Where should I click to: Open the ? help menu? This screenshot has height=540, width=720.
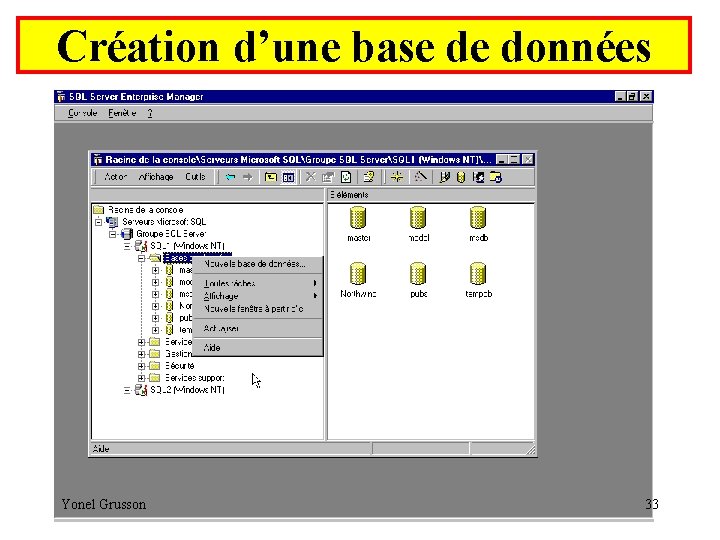[x=150, y=113]
